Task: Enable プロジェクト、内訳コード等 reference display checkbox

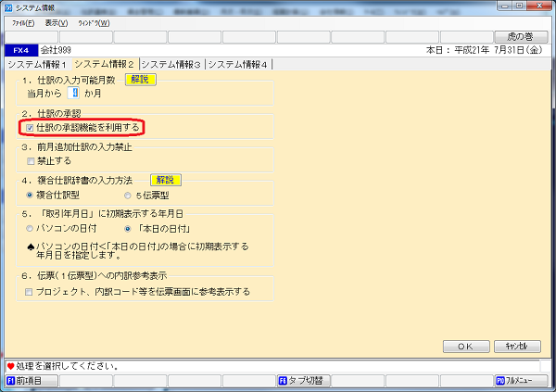Action: pos(29,292)
